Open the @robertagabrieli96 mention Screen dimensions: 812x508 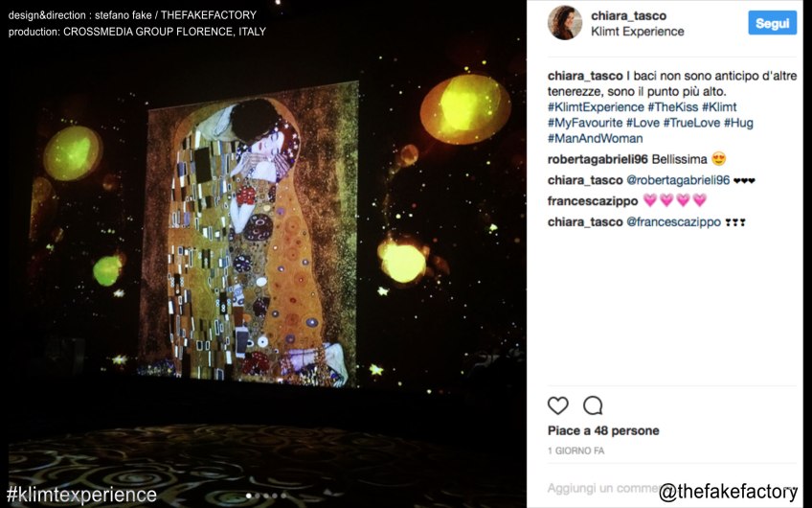(x=678, y=180)
